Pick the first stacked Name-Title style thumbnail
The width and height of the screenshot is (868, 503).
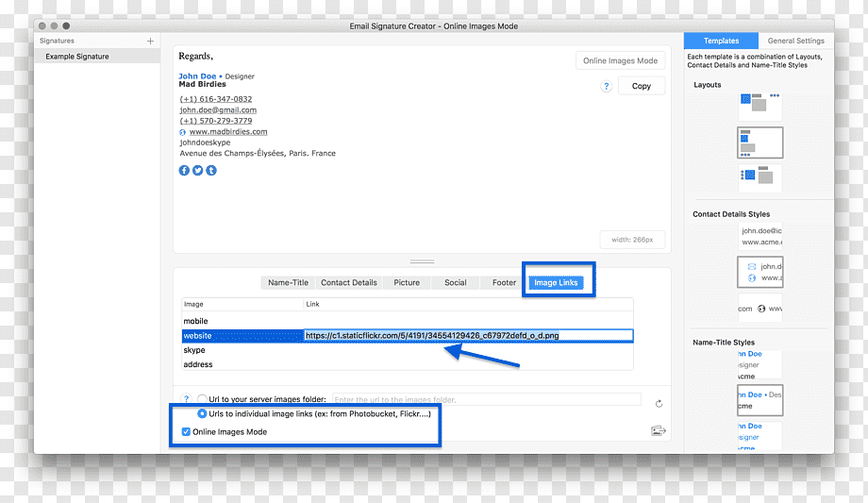point(759,365)
